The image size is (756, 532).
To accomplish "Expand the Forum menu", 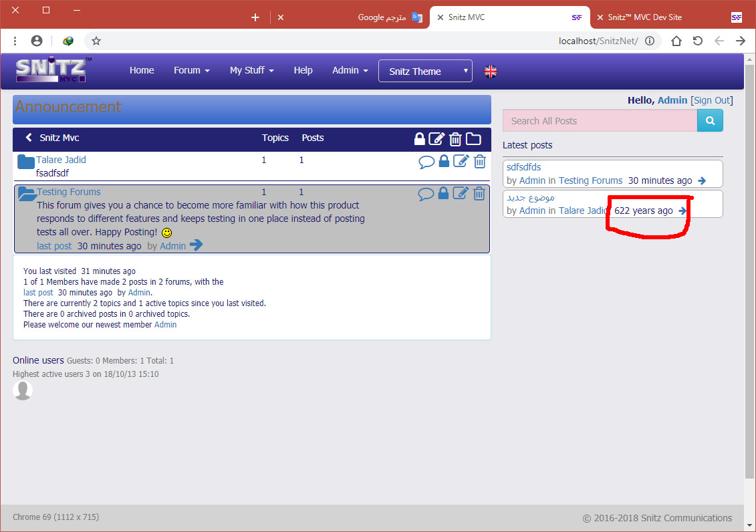I will click(191, 70).
